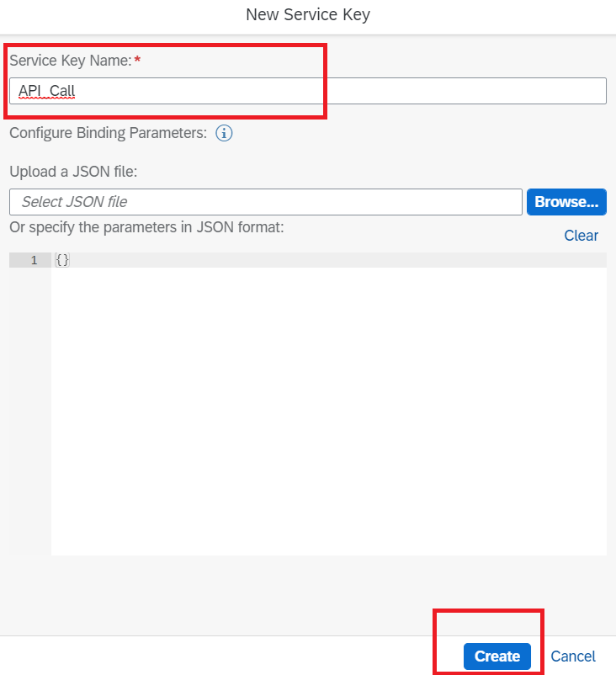Click the empty white JSON editor area

(329, 411)
